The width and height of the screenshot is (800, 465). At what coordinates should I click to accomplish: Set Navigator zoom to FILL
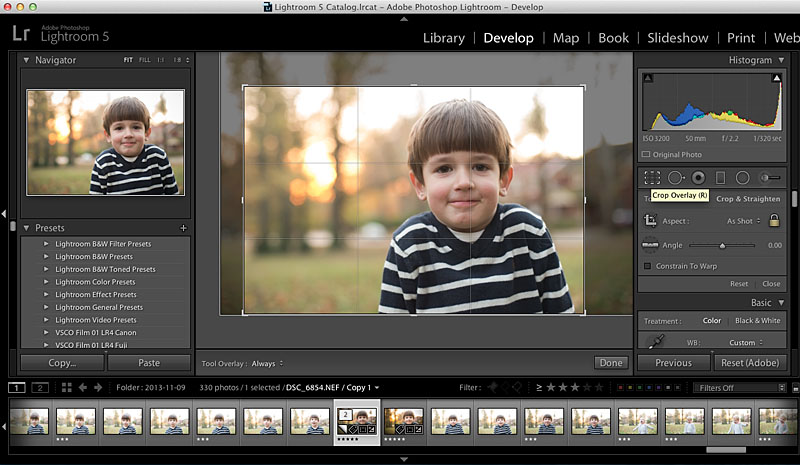145,60
